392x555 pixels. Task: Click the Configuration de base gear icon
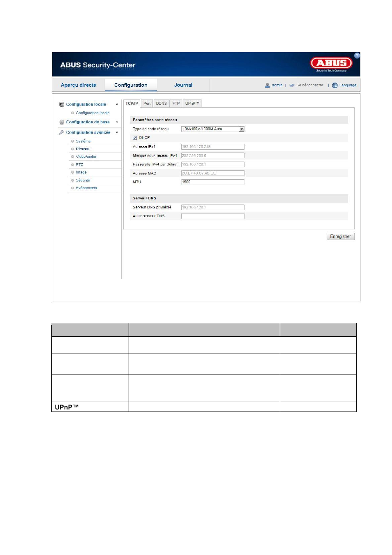click(x=62, y=122)
